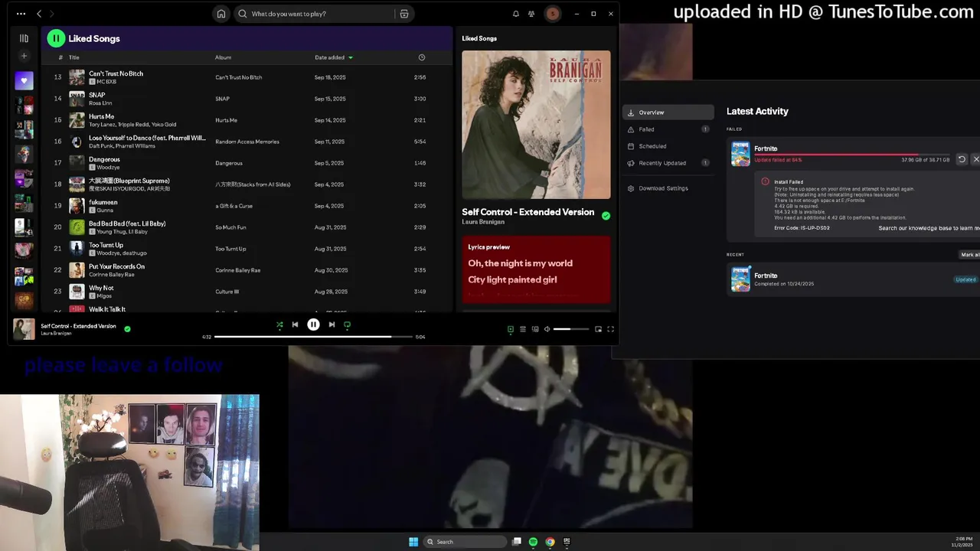The height and width of the screenshot is (551, 980).
Task: Click the Spotify Browse icon in search bar
Action: (404, 14)
